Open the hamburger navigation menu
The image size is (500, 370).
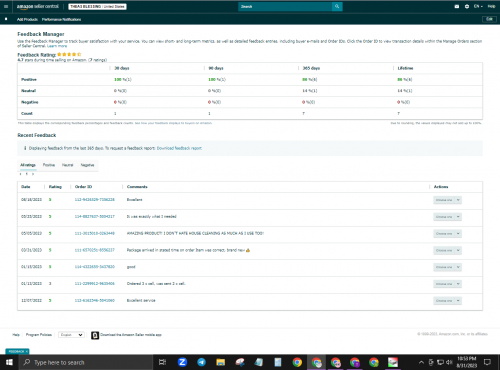click(x=6, y=6)
